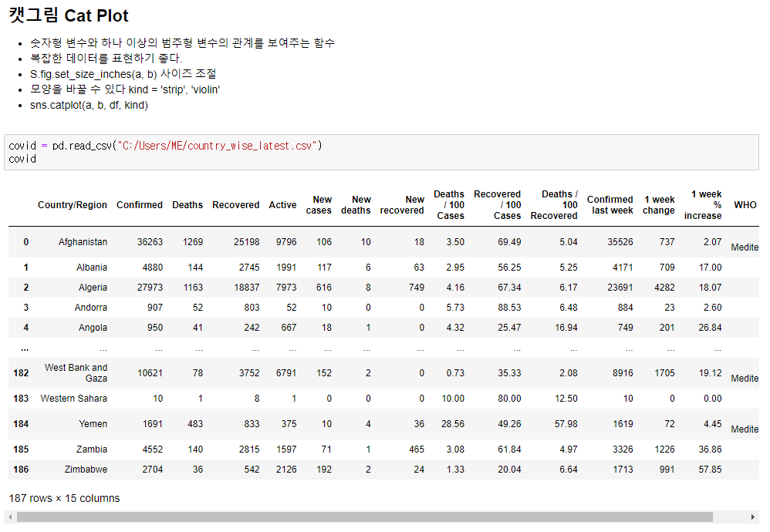Click the 'S.fig.set_size_inches(a, b)' bullet line
This screenshot has height=532, width=770.
pos(123,74)
